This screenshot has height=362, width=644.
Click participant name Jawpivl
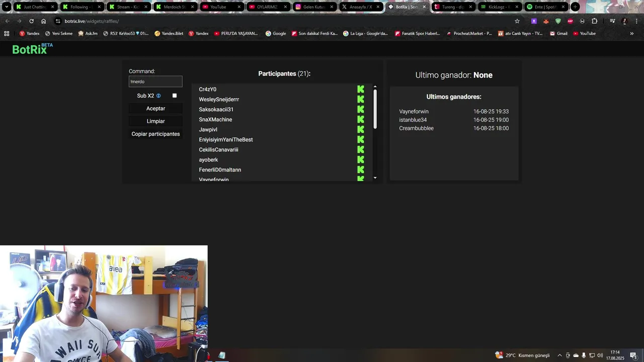(x=208, y=130)
